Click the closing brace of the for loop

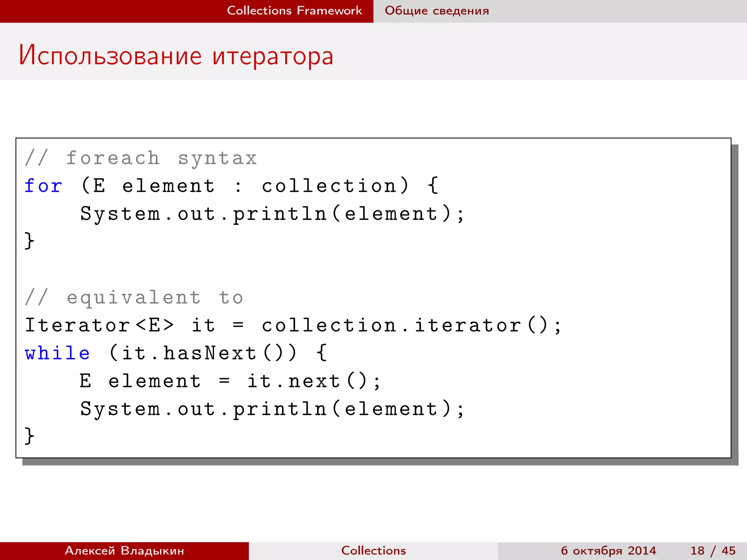pos(30,241)
